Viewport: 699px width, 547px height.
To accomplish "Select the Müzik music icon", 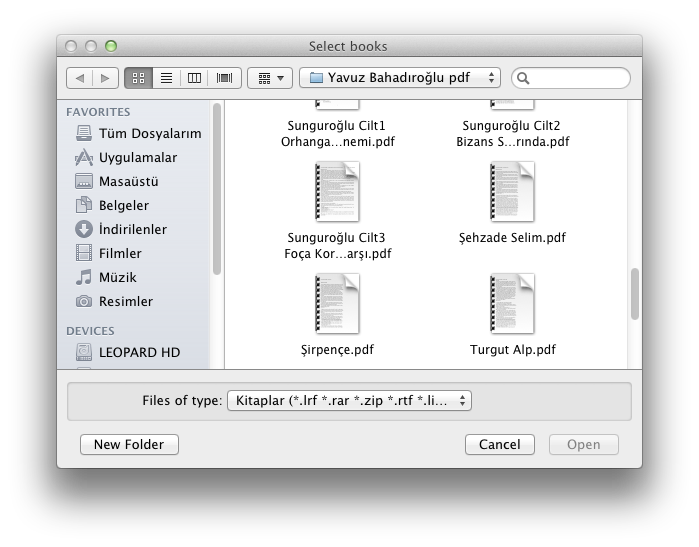I will point(84,277).
